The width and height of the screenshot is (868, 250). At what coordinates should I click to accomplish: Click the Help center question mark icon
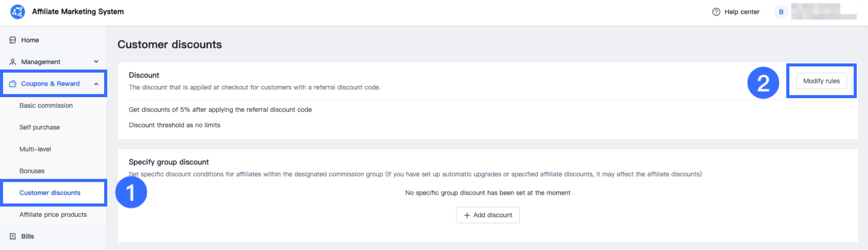click(716, 12)
